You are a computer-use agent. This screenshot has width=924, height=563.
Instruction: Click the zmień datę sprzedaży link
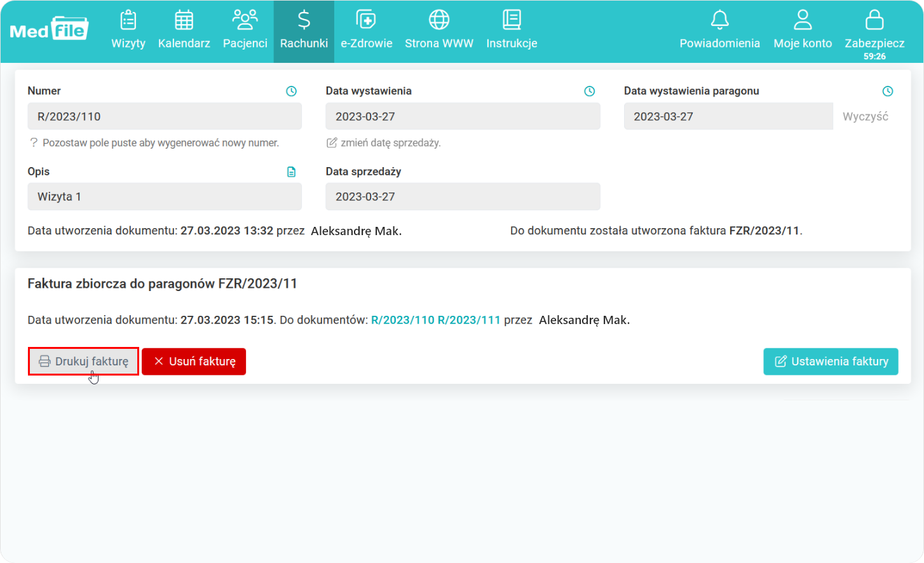[383, 143]
